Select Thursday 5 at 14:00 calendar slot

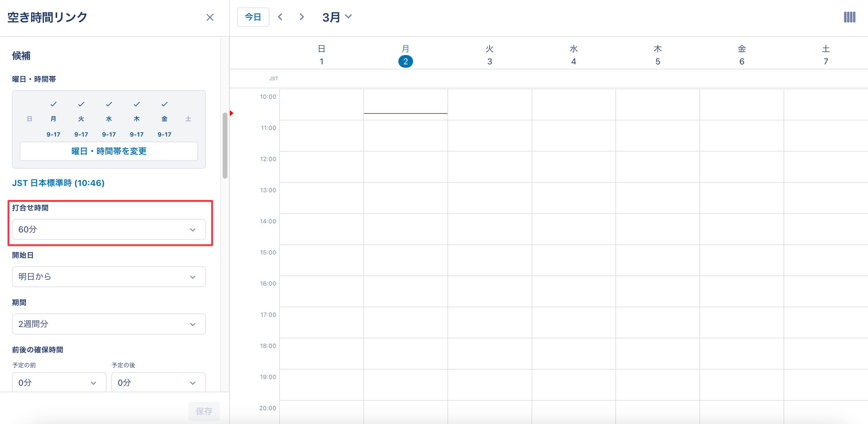(657, 229)
